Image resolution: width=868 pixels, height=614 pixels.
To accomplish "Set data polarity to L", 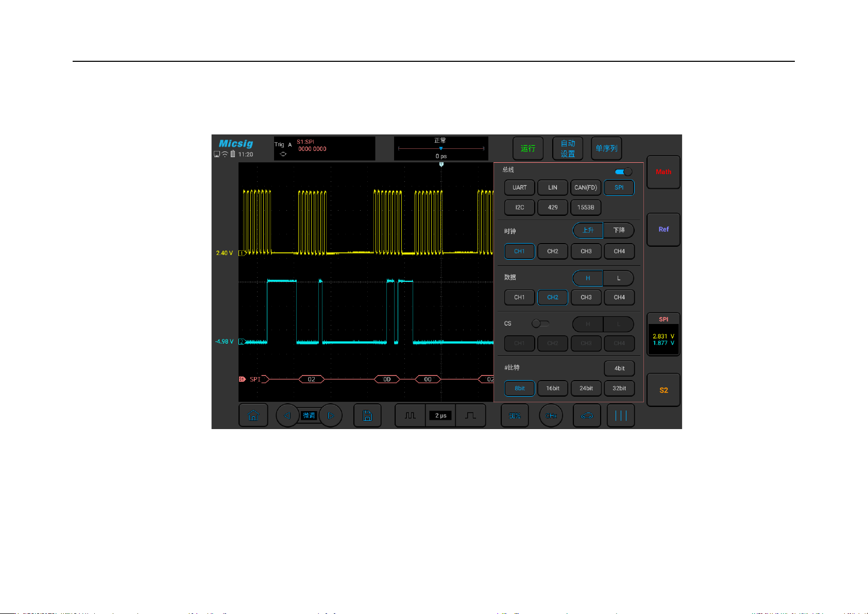I will tap(619, 278).
